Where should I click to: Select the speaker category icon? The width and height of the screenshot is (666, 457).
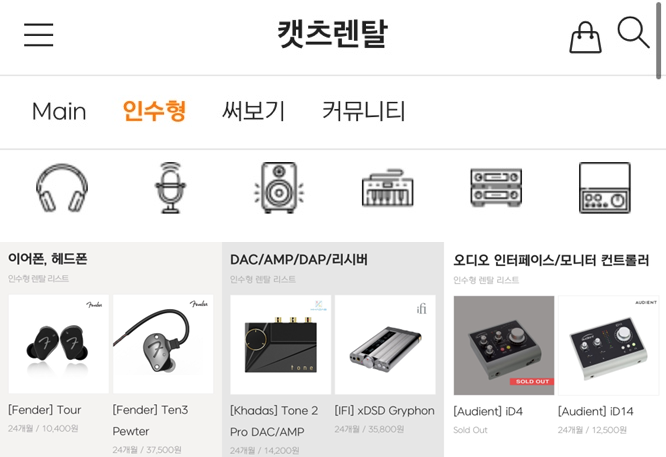[x=279, y=187]
